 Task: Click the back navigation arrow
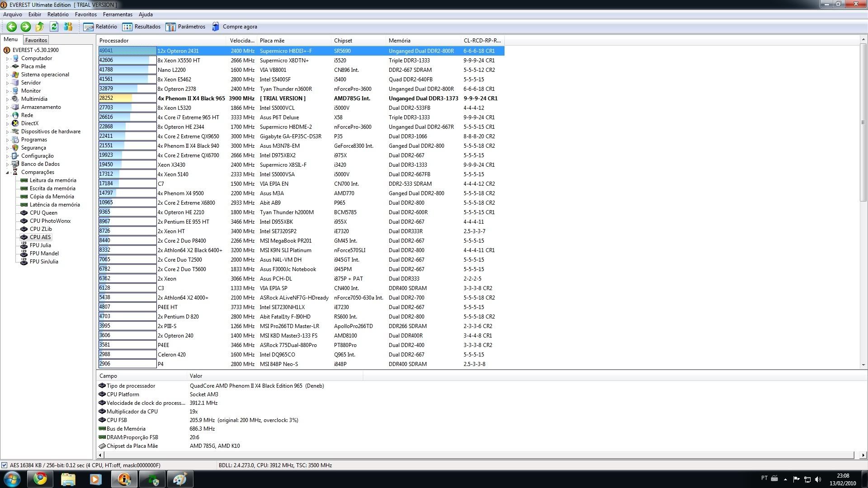pyautogui.click(x=11, y=27)
